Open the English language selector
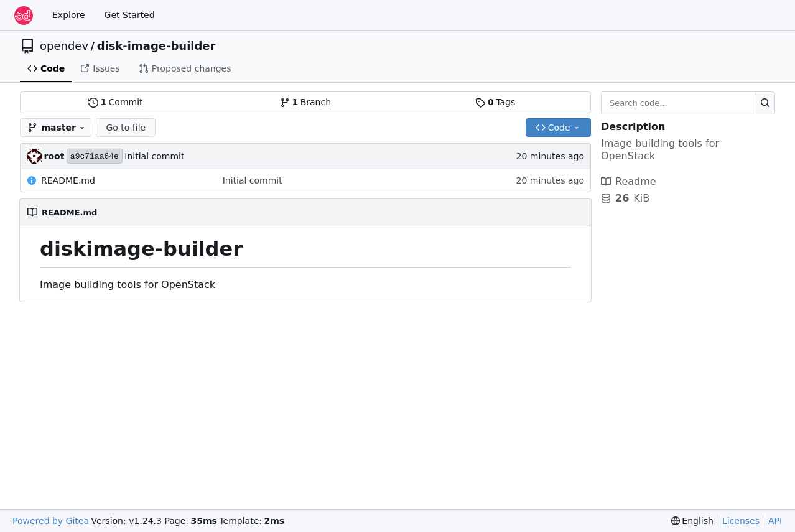Viewport: 795px width, 532px height. 692,521
